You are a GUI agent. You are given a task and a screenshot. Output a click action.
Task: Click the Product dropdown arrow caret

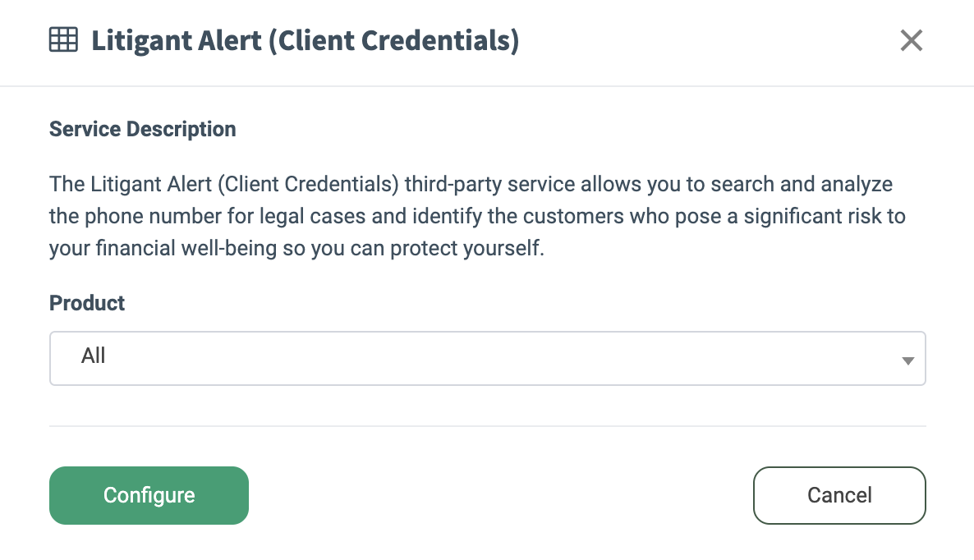tap(907, 360)
